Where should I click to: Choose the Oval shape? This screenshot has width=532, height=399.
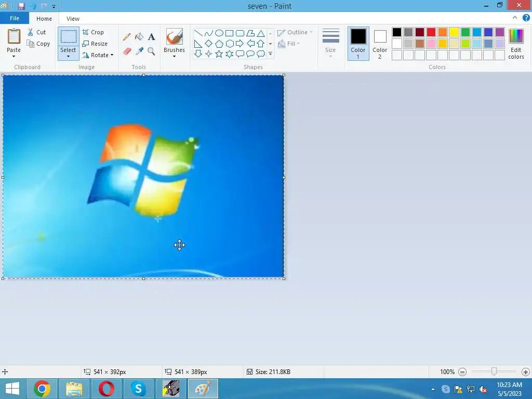219,33
